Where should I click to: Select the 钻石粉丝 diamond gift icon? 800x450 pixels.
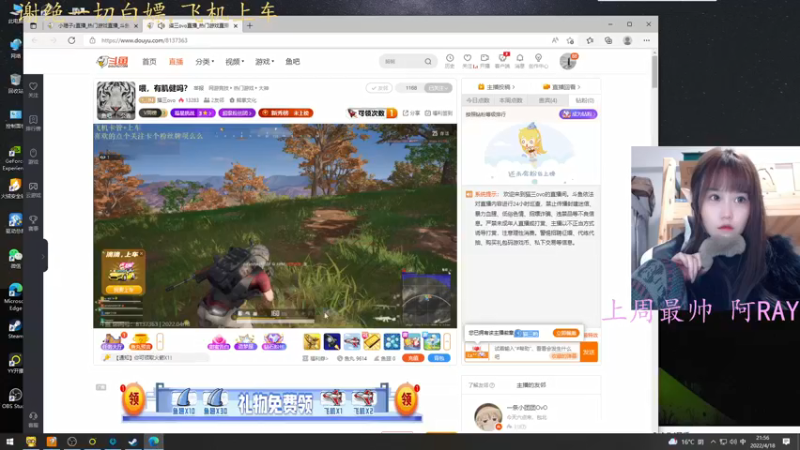coord(273,341)
